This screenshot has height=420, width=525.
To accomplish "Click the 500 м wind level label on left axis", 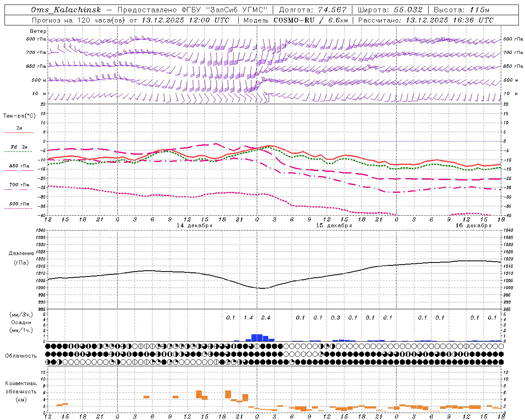I will pyautogui.click(x=39, y=80).
